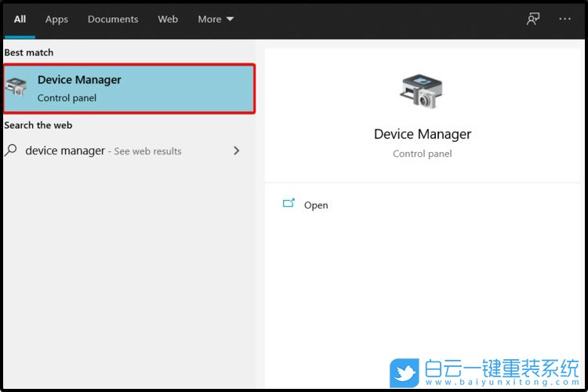Select device manager See web results

point(103,151)
